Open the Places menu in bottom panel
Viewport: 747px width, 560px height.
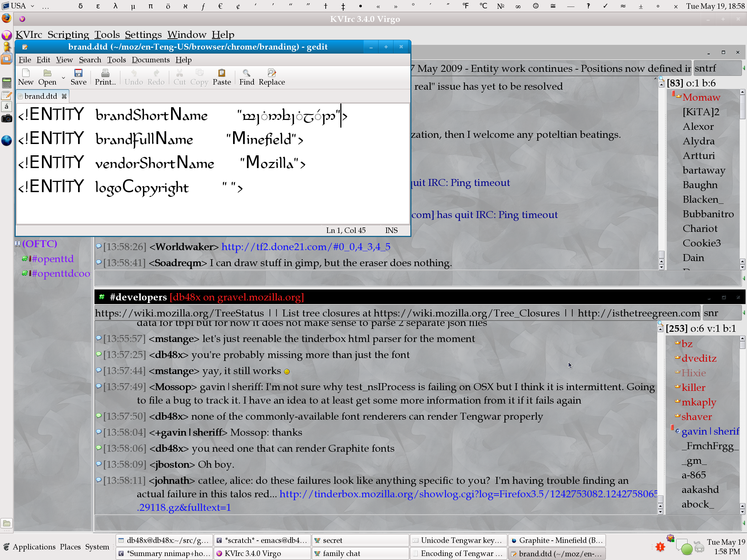click(70, 547)
